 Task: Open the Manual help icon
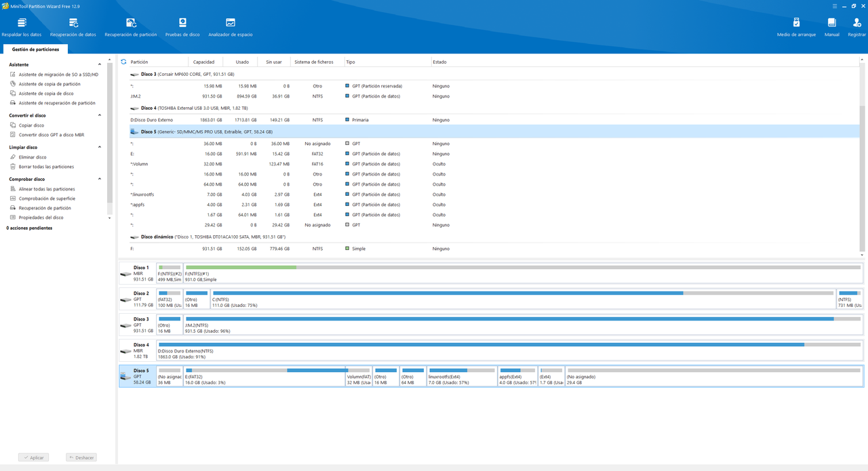pos(832,27)
